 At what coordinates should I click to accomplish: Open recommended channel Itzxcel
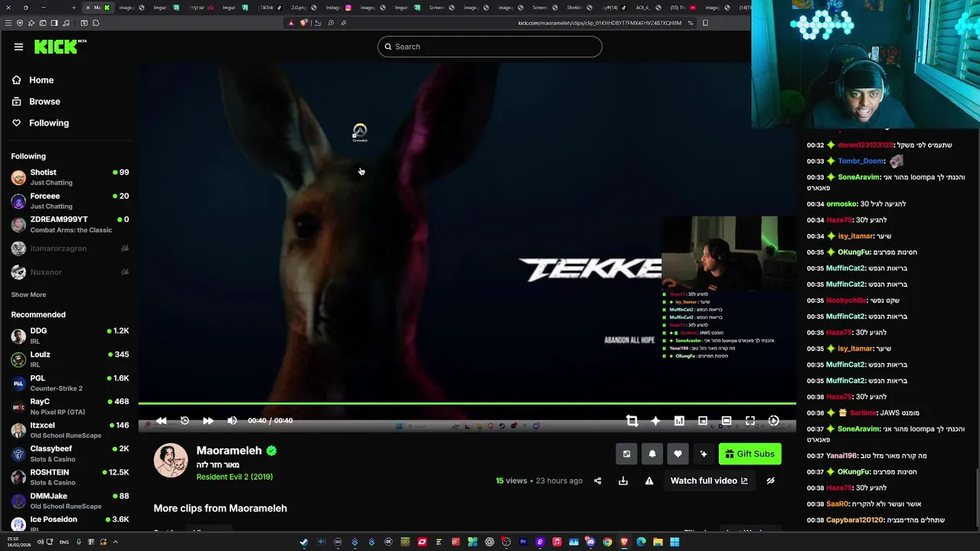click(70, 430)
